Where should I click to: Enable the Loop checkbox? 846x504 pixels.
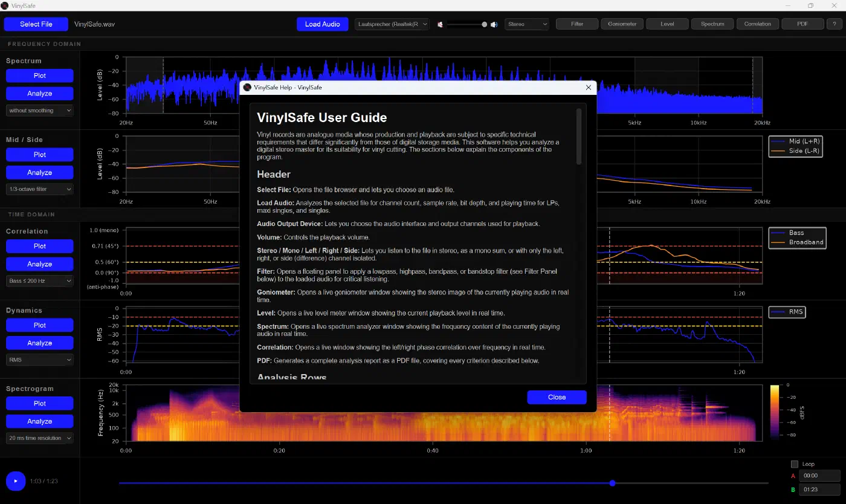tap(795, 464)
